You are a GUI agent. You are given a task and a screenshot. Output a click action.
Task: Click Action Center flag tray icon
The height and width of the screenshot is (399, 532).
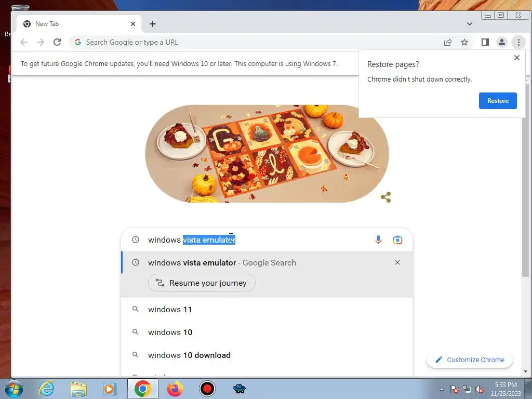tap(455, 389)
